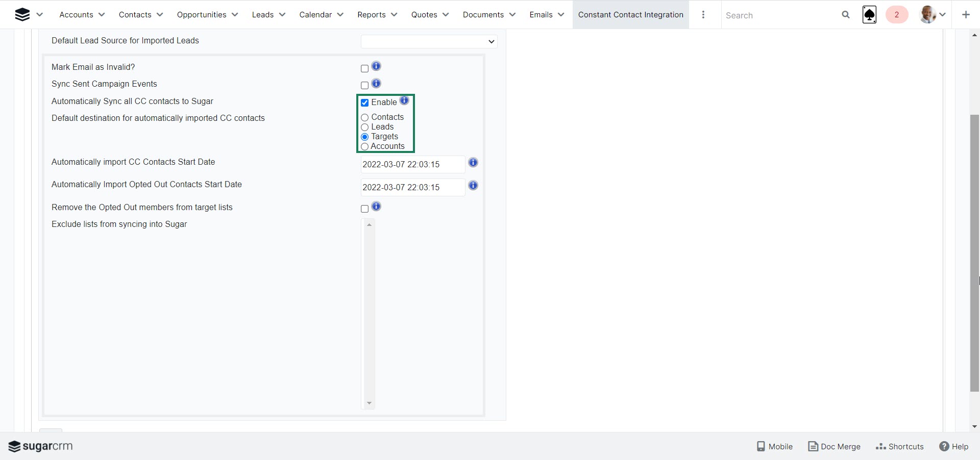Open Help in footer
Viewport: 980px width, 460px height.
point(954,446)
